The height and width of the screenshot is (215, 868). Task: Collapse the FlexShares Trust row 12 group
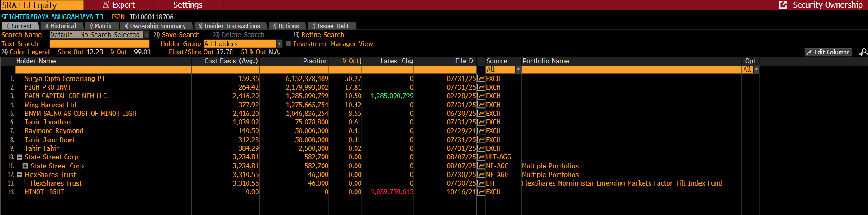(19, 175)
